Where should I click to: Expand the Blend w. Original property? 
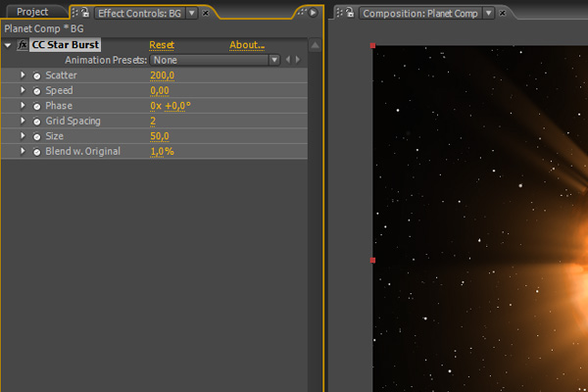[x=23, y=151]
